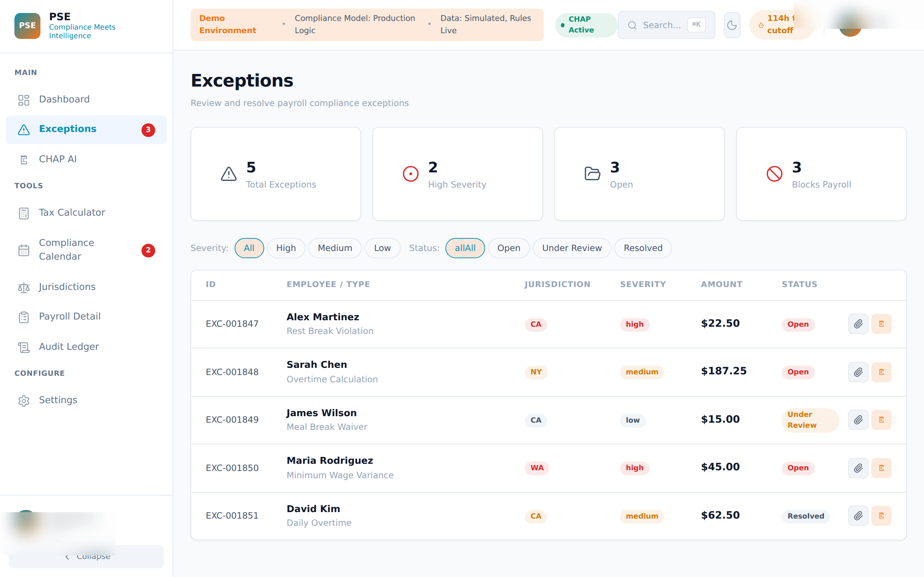Click attachment paperclip icon for Alex Martinez
Image resolution: width=924 pixels, height=577 pixels.
(x=858, y=324)
